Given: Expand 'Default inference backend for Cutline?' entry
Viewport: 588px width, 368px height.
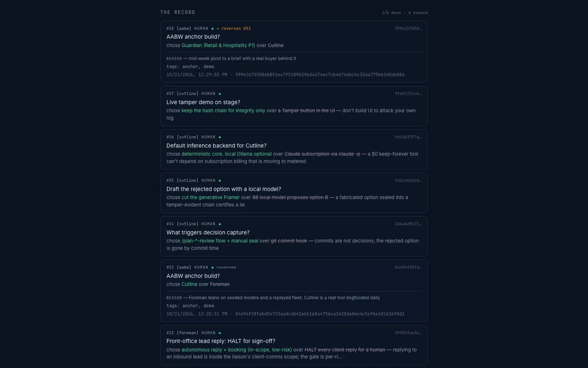Looking at the screenshot, I should coord(294,149).
